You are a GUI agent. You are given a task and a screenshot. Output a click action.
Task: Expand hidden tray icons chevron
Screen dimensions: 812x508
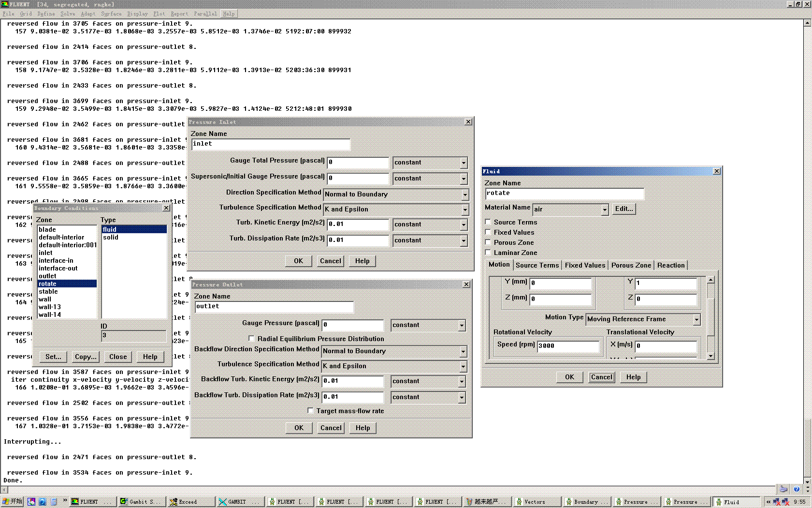(768, 502)
